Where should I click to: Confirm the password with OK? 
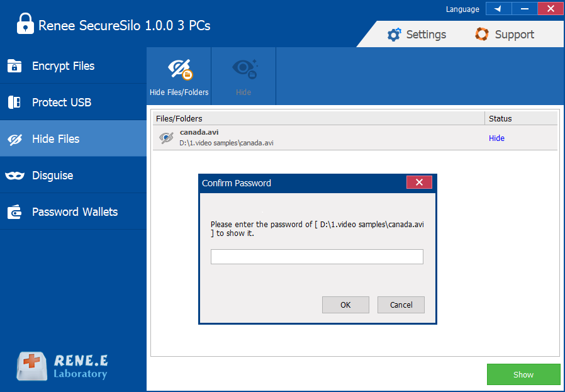[345, 305]
